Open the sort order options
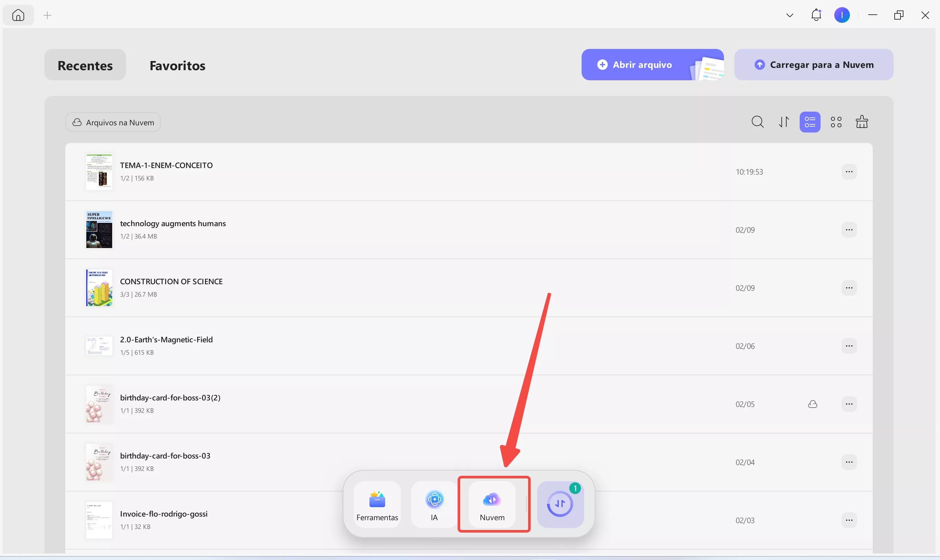 784,122
